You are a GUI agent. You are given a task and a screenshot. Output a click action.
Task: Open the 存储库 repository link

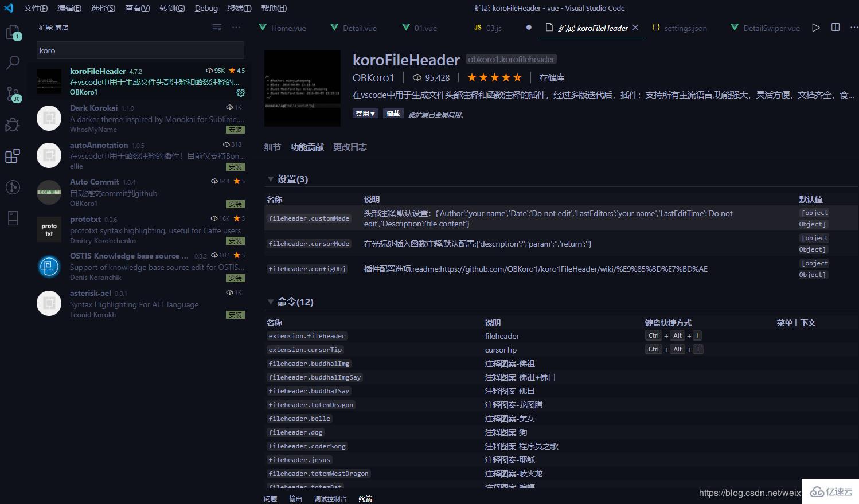552,77
